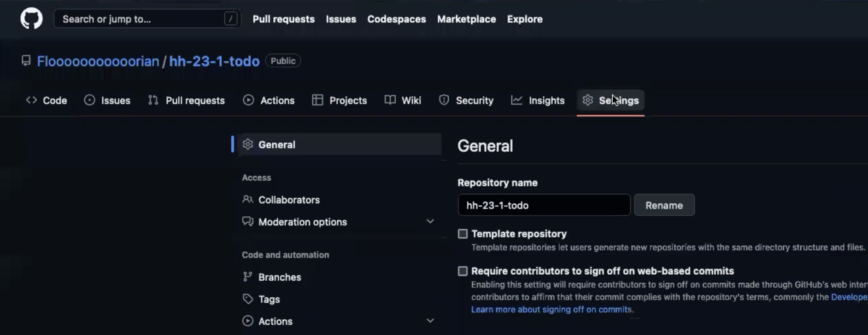Image resolution: width=868 pixels, height=335 pixels.
Task: Click the Settings tab gear icon
Action: point(587,100)
